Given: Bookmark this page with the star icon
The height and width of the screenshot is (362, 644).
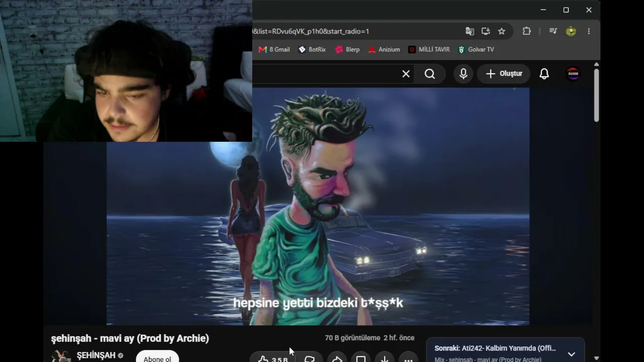Looking at the screenshot, I should 502,31.
